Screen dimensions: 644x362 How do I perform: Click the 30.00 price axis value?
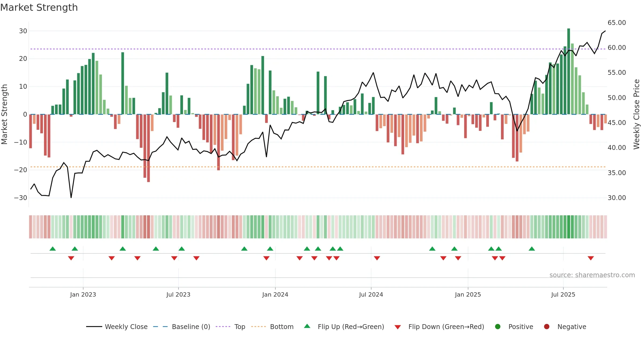pos(617,198)
